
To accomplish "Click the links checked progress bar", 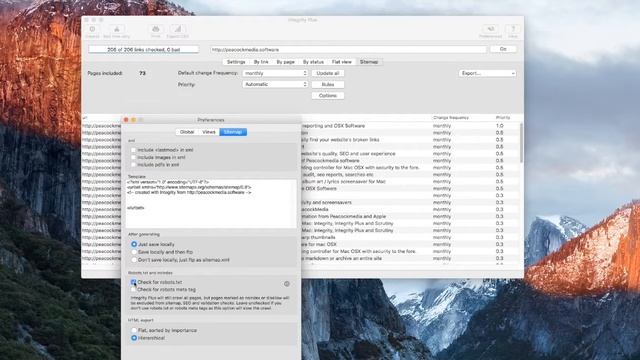I will coord(144,49).
